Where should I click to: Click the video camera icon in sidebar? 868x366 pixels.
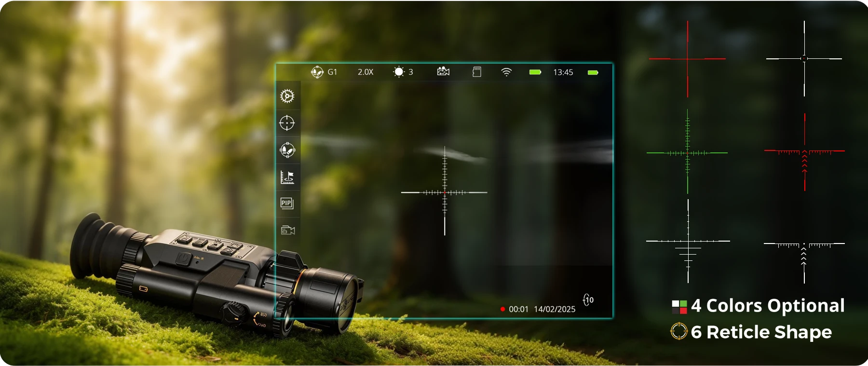pos(287,230)
